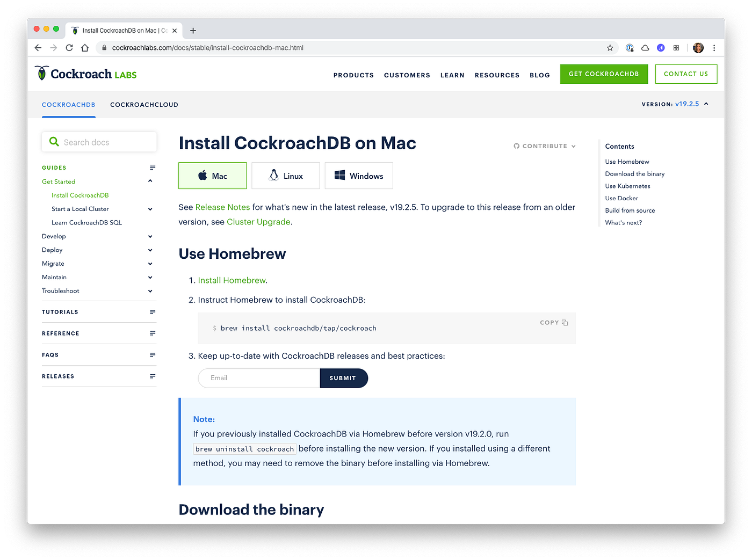Image resolution: width=752 pixels, height=560 pixels.
Task: Click the browser forward arrow
Action: (x=53, y=48)
